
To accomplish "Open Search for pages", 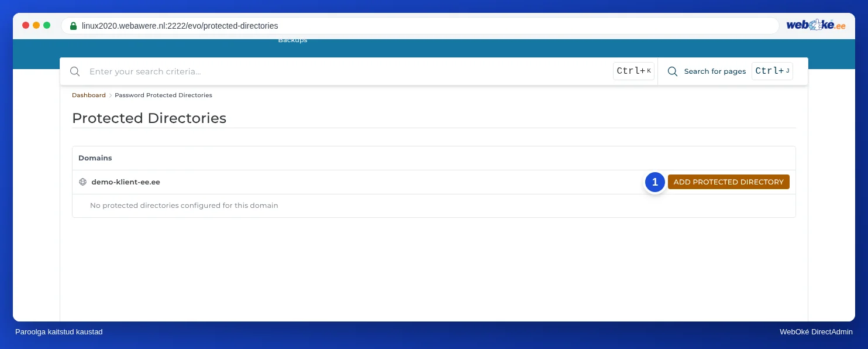I will point(715,71).
